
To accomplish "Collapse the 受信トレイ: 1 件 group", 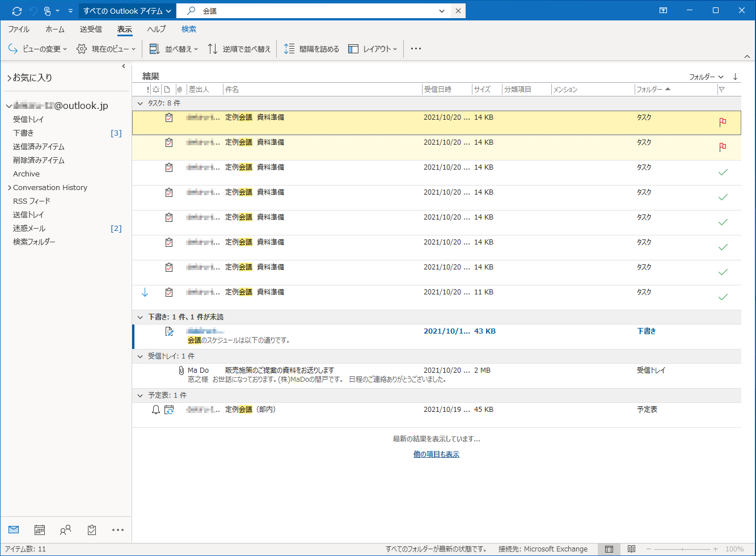I will 141,356.
